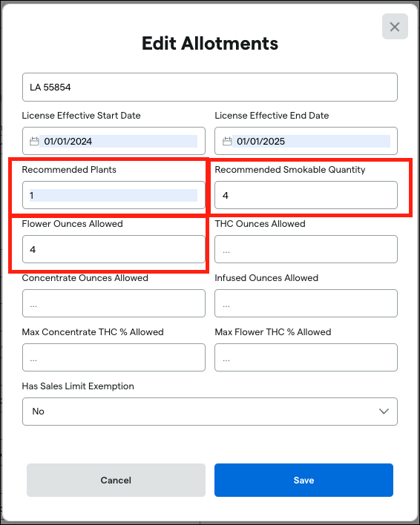Focus the start date field 01/01/2024
Viewport: 420px width, 525px height.
click(x=114, y=141)
